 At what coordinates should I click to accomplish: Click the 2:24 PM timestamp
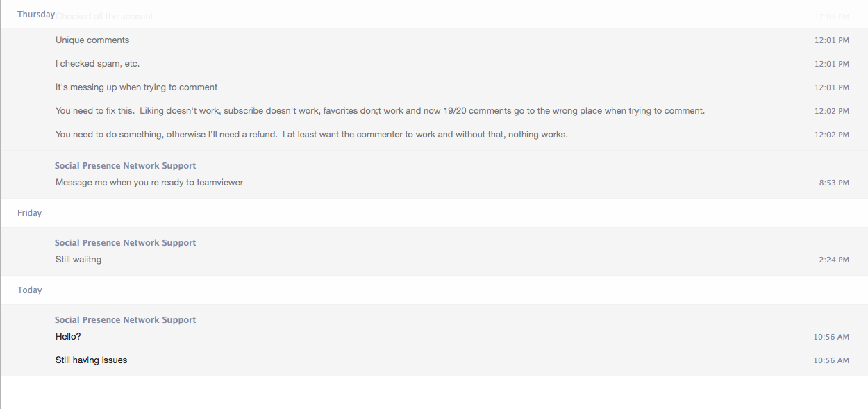point(834,260)
